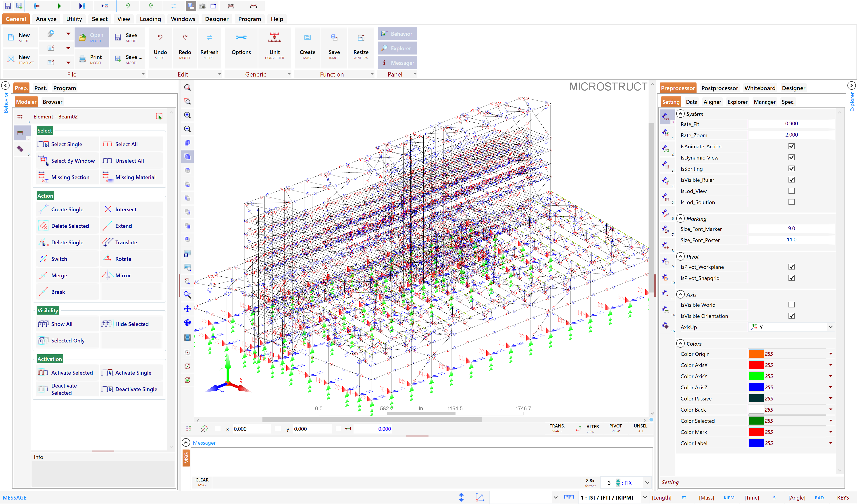Click CLEAR MSG button

click(202, 482)
